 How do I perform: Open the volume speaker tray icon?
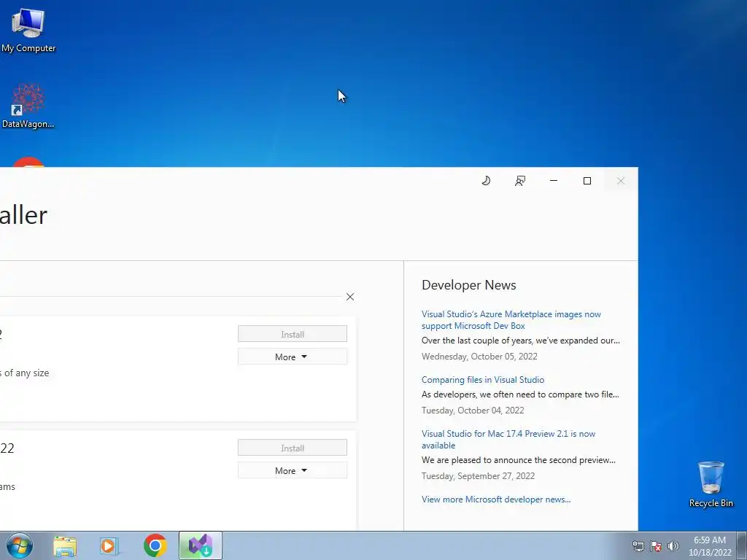tap(673, 546)
